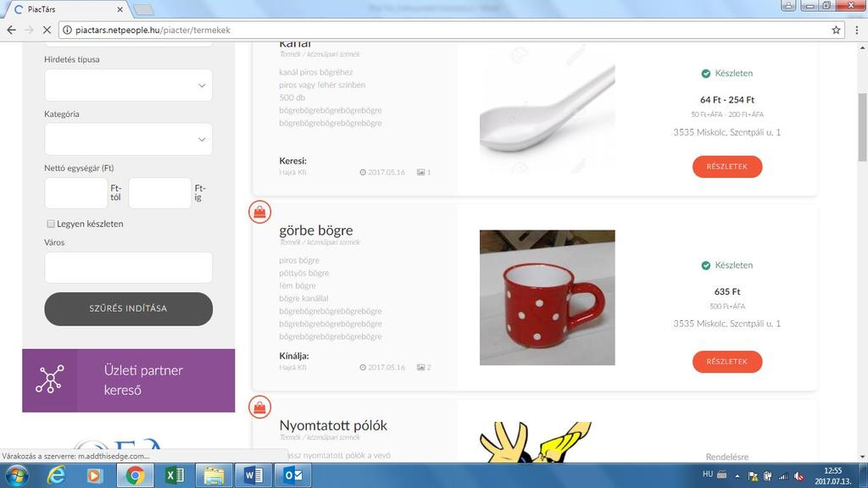Click the scrollbar down arrow
This screenshot has width=868, height=488.
pos(862,457)
